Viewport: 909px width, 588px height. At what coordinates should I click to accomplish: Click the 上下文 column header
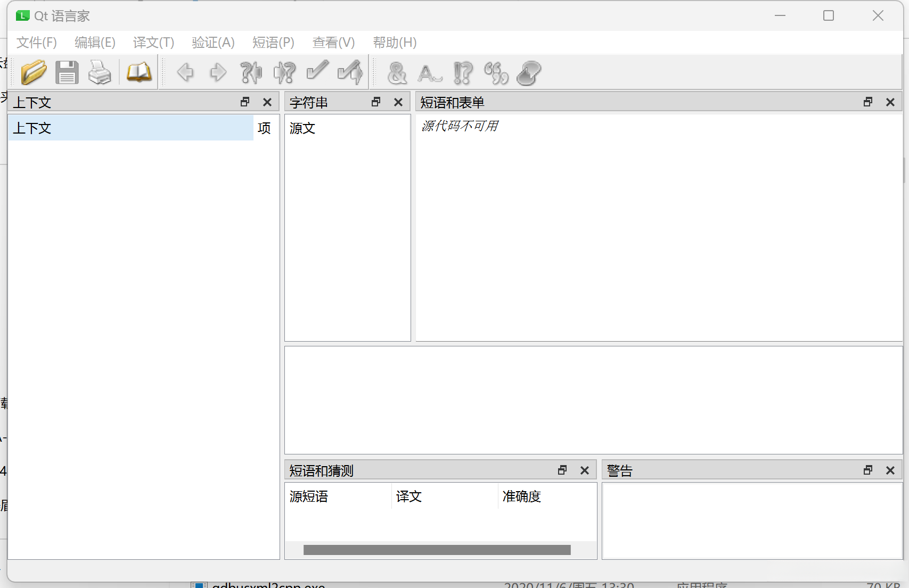point(130,128)
